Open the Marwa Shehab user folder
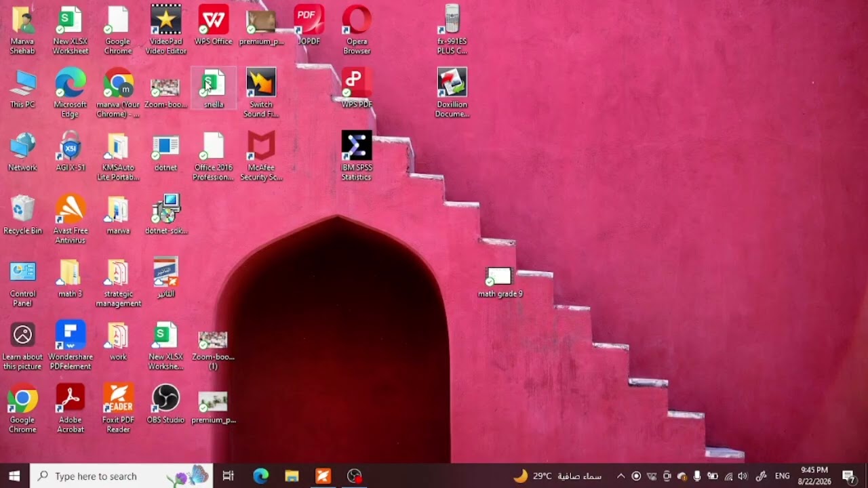Screen dimensions: 868x488 [22, 30]
